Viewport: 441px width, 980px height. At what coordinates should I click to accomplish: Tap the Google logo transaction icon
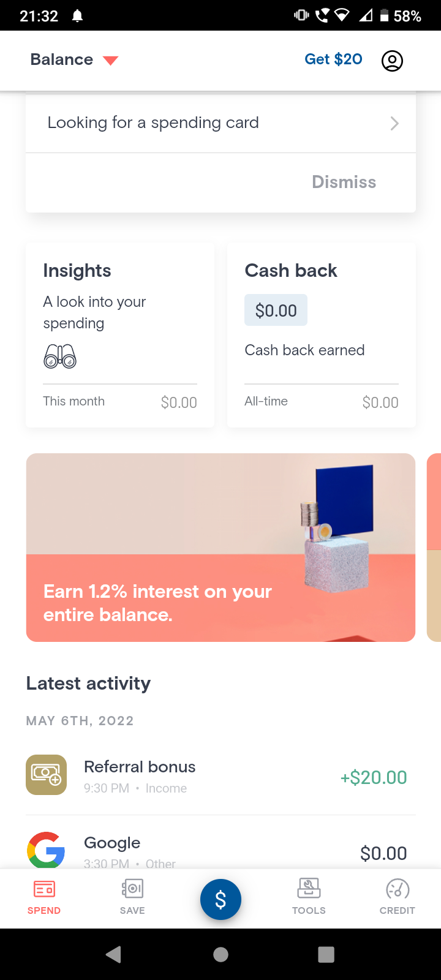coord(47,850)
